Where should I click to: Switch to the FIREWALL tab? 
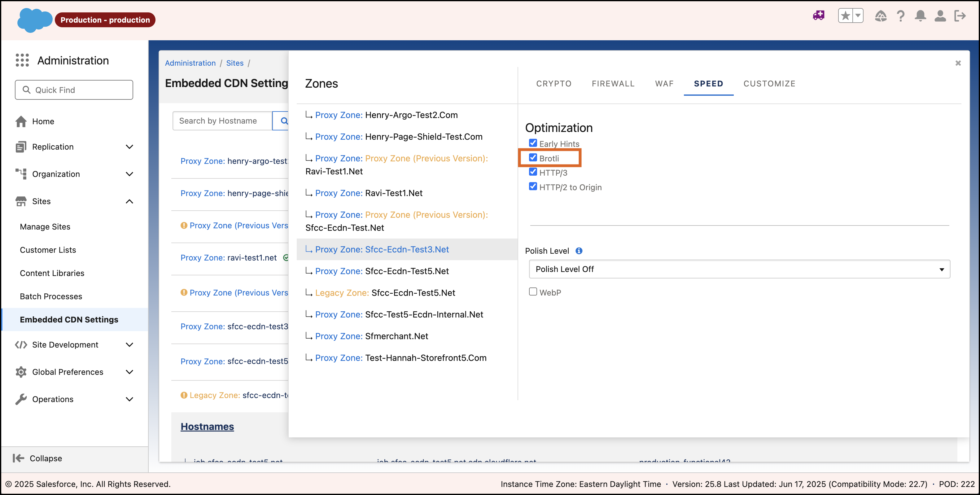pyautogui.click(x=613, y=84)
